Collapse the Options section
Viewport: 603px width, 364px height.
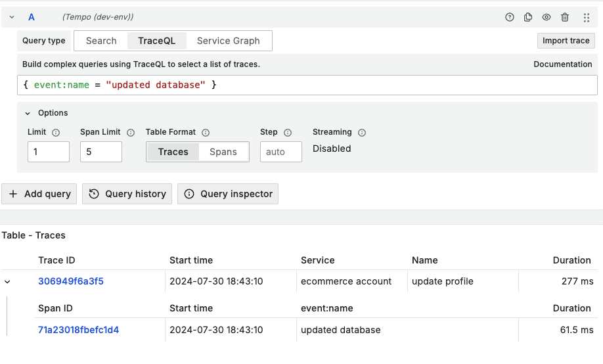(28, 113)
